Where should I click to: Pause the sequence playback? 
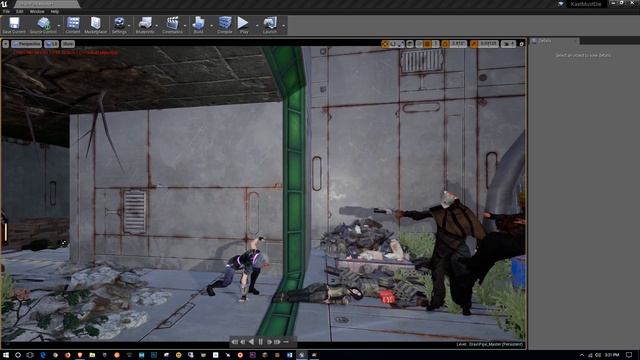[x=260, y=342]
